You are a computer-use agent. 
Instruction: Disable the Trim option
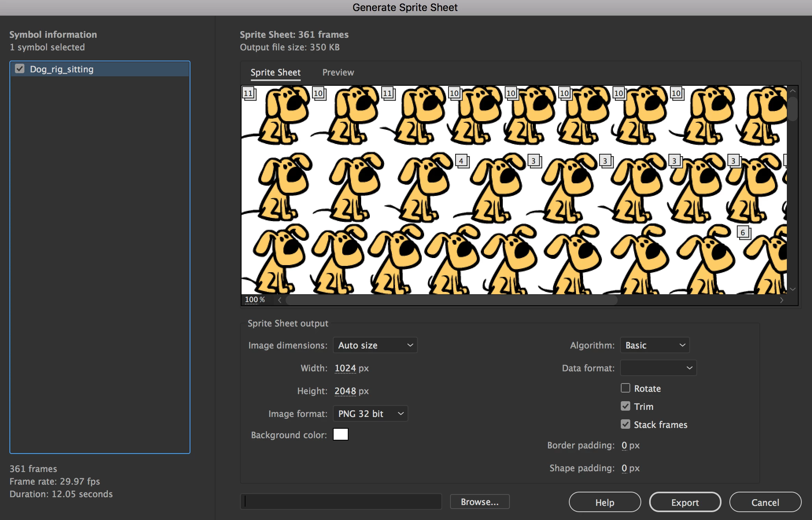625,406
